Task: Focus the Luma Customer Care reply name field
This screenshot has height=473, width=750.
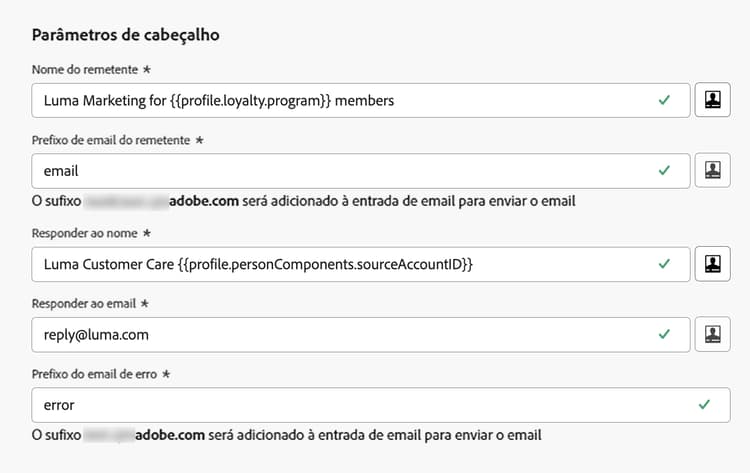Action: click(340, 264)
